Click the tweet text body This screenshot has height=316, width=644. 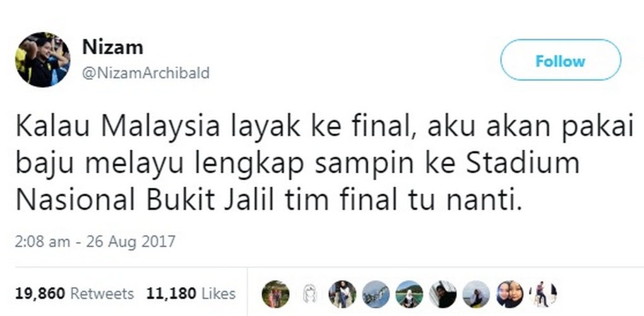point(325,164)
